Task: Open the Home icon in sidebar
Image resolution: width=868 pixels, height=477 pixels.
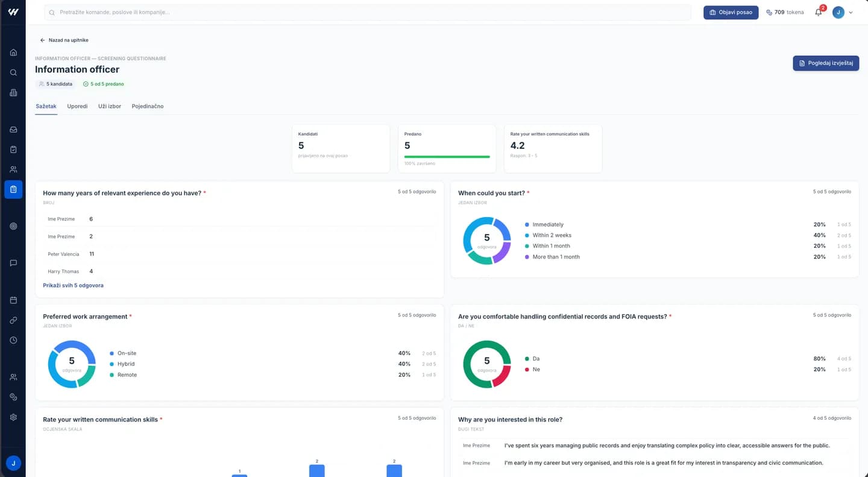Action: click(13, 52)
